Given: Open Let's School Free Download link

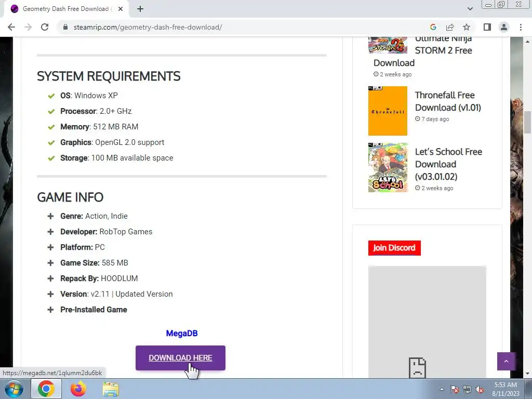Looking at the screenshot, I should [x=448, y=164].
